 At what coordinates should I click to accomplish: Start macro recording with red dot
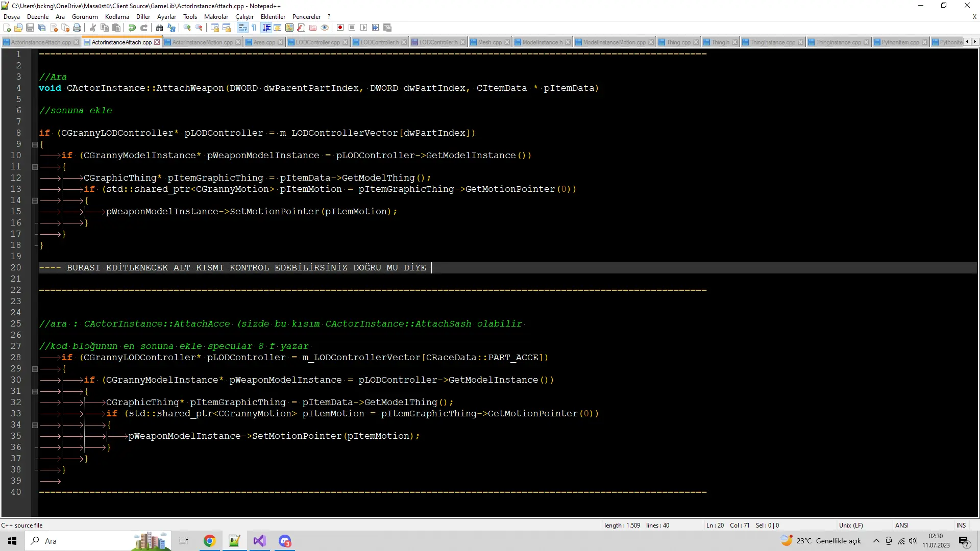[340, 28]
